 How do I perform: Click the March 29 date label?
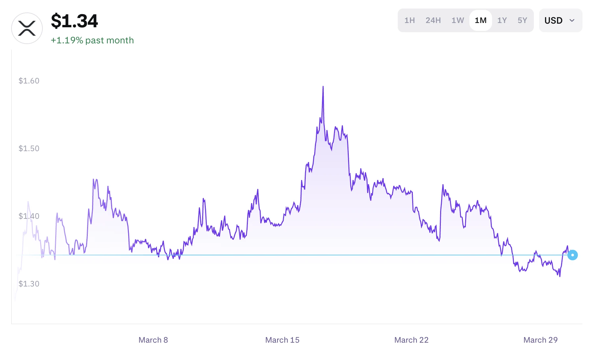point(540,340)
